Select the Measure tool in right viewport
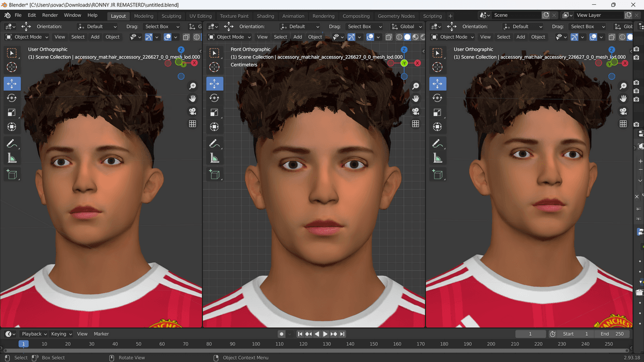The width and height of the screenshot is (644, 362). pyautogui.click(x=437, y=158)
